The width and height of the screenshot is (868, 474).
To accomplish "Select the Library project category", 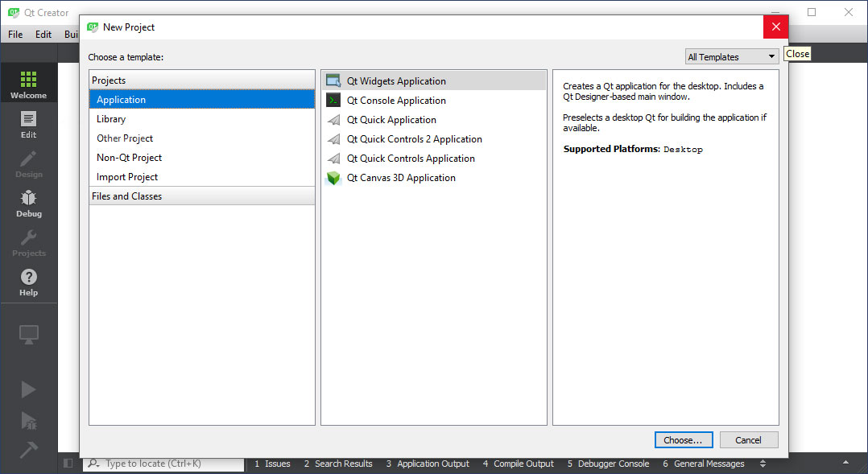I will click(111, 119).
